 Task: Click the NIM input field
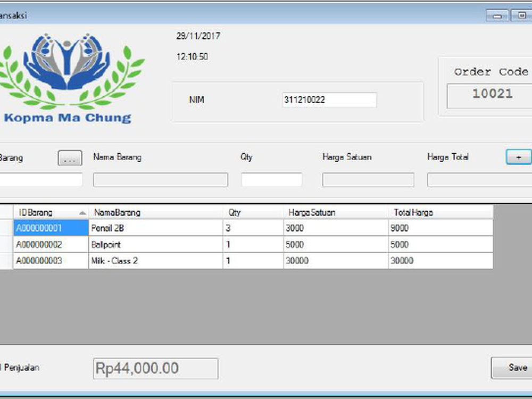(329, 100)
